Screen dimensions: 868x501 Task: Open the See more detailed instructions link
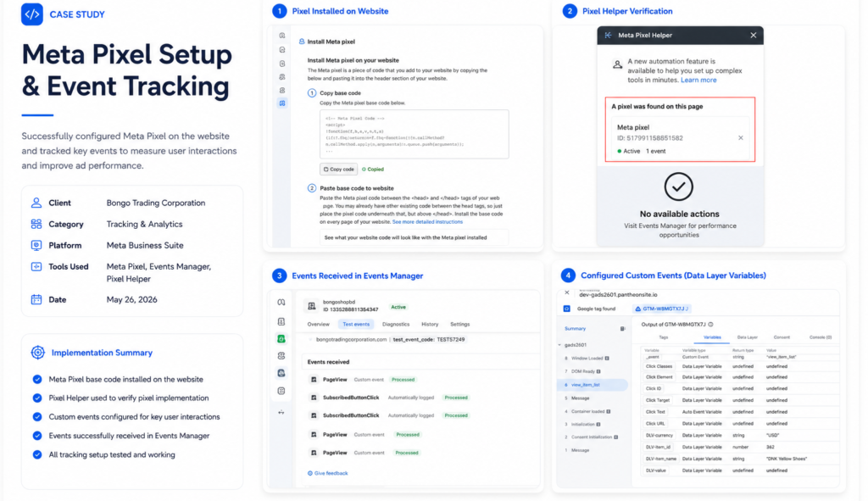click(427, 222)
